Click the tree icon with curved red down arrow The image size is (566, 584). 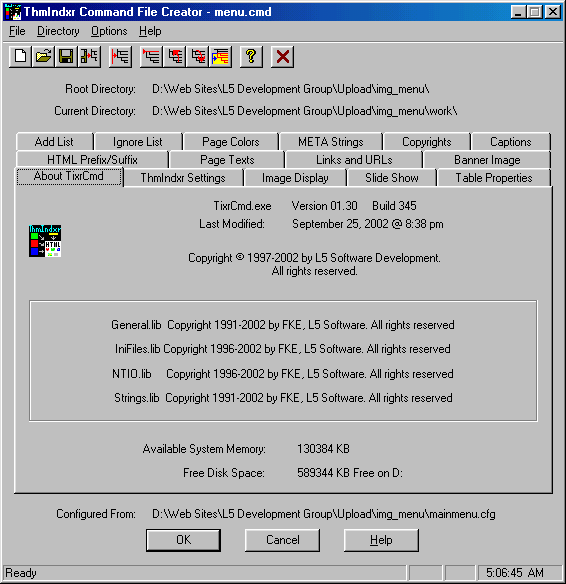(x=198, y=57)
